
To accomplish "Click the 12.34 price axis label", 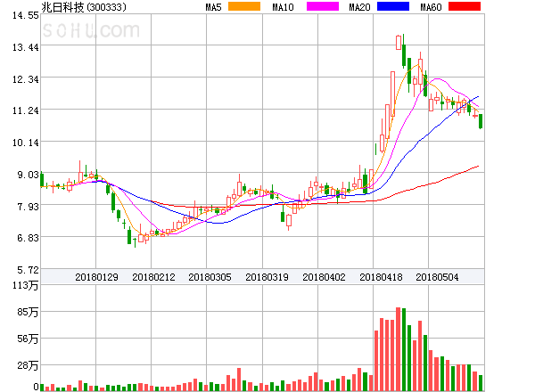I will point(26,79).
